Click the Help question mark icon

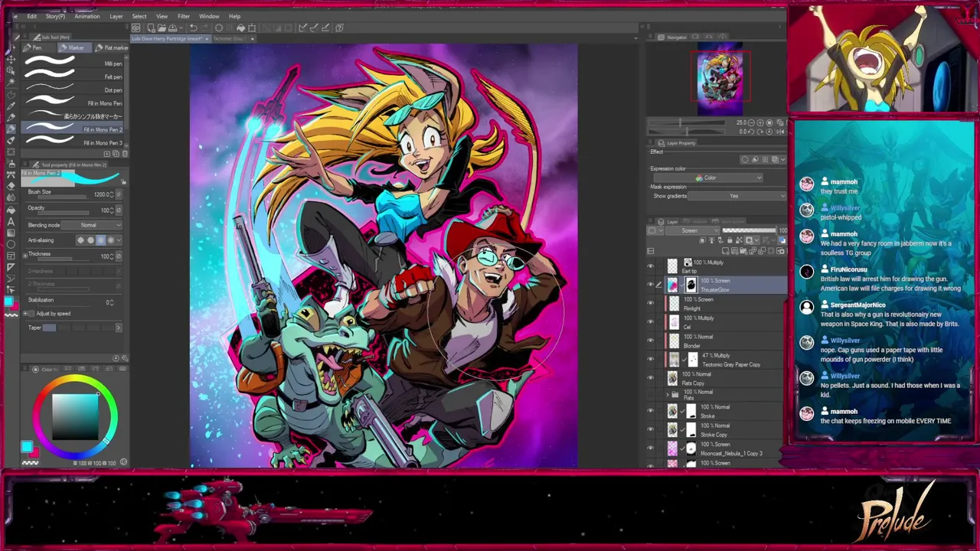point(339,28)
